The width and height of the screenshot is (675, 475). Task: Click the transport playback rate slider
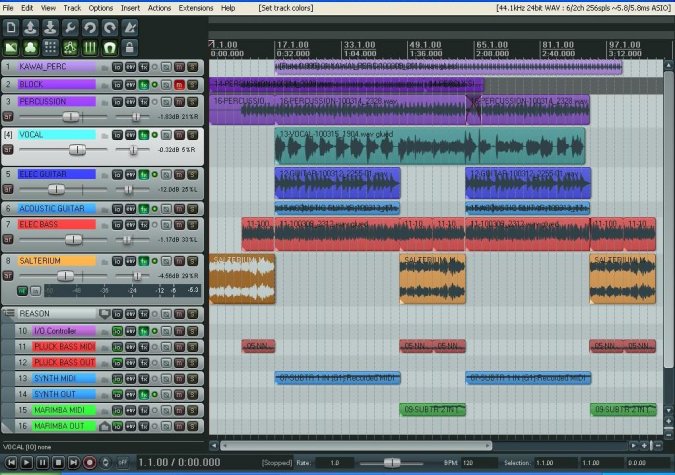pyautogui.click(x=391, y=463)
